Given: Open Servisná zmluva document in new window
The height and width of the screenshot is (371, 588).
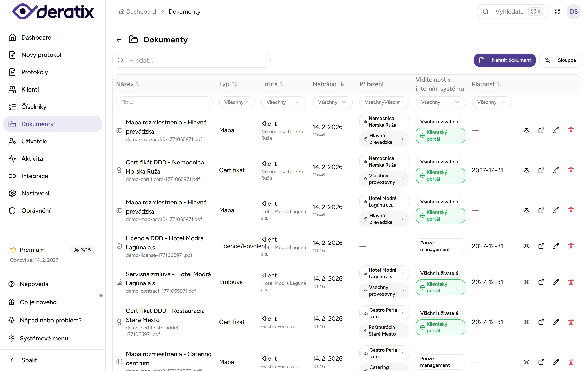Looking at the screenshot, I should (x=541, y=282).
